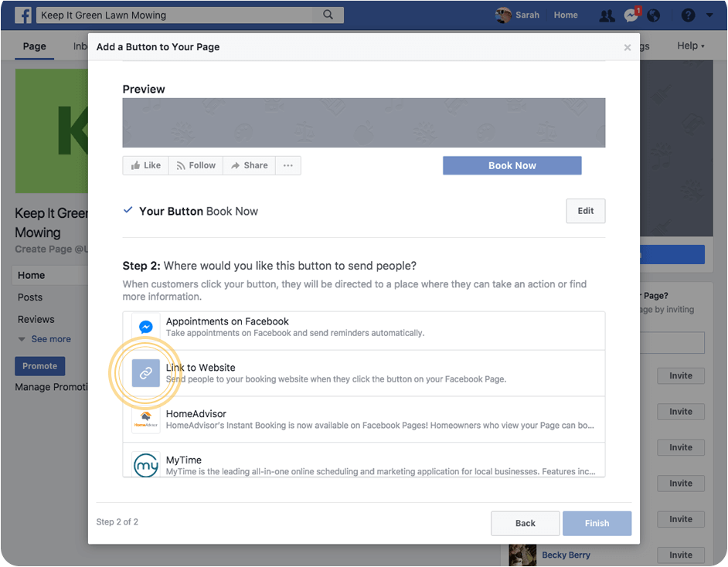This screenshot has width=728, height=567.
Task: Click the Keep It Green page logo
Action: pyautogui.click(x=52, y=131)
